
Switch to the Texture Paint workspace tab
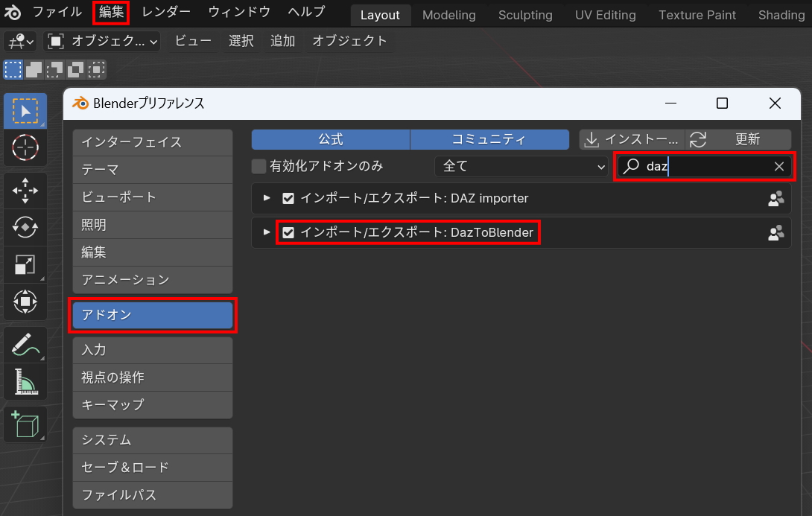(x=697, y=15)
